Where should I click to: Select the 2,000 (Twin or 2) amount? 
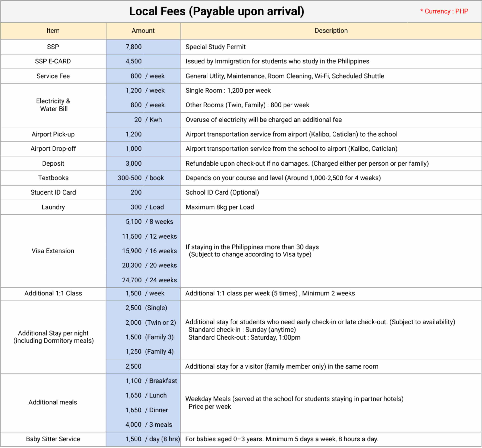[x=150, y=323]
